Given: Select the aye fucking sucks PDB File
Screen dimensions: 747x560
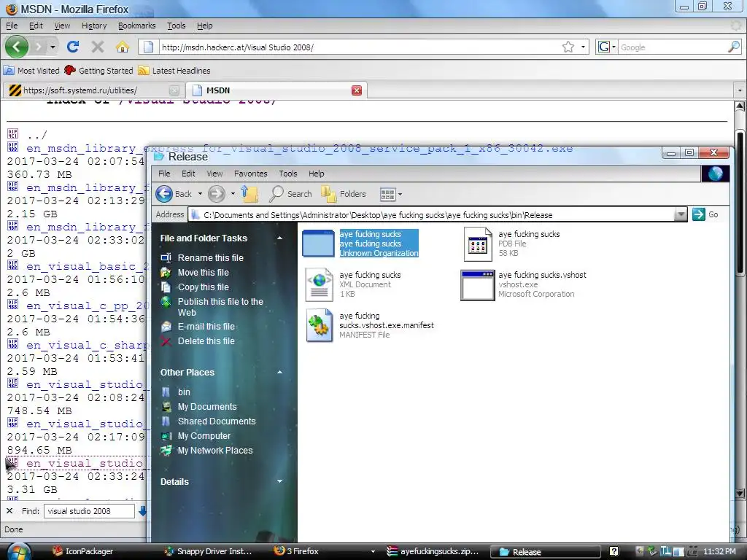Looking at the screenshot, I should pyautogui.click(x=513, y=244).
